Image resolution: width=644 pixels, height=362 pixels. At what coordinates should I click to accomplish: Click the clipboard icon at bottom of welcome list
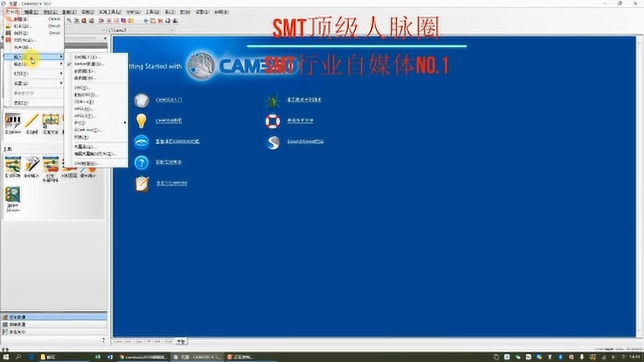(142, 183)
